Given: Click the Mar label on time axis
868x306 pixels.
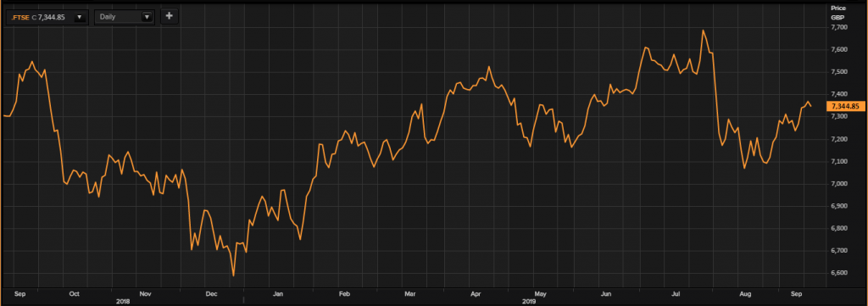Looking at the screenshot, I should [x=409, y=293].
